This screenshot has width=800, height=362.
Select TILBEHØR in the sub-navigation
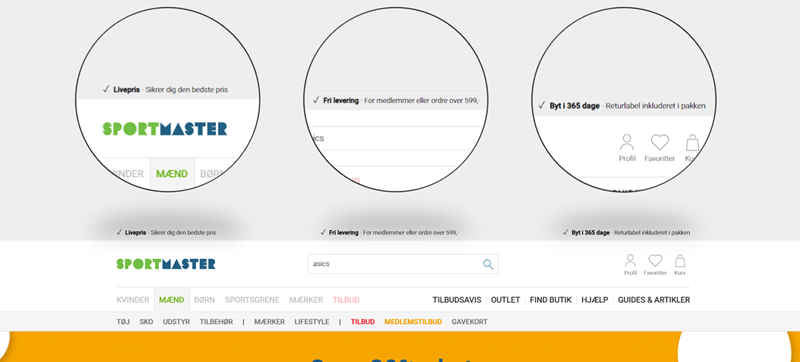216,322
